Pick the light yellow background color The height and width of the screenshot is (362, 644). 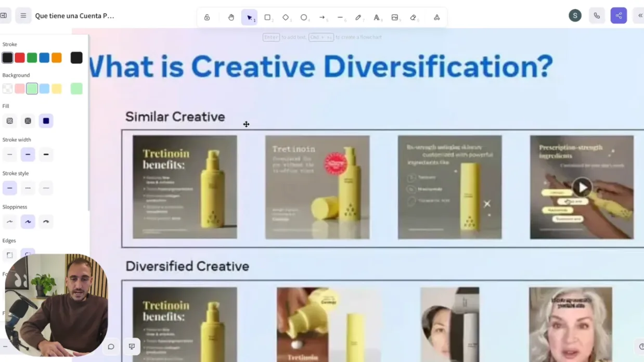coord(57,88)
